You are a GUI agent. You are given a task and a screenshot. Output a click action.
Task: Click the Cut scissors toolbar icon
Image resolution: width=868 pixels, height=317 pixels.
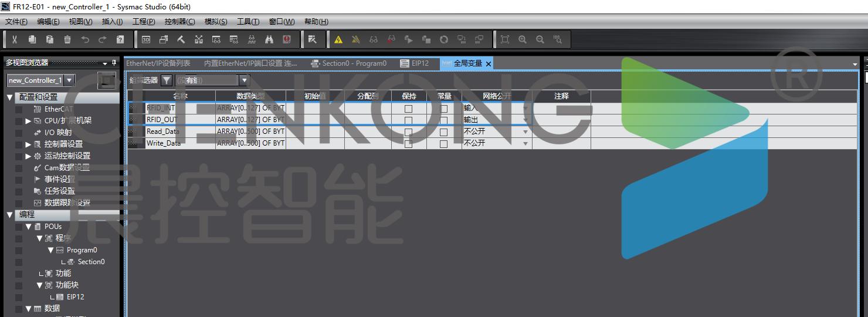point(15,39)
